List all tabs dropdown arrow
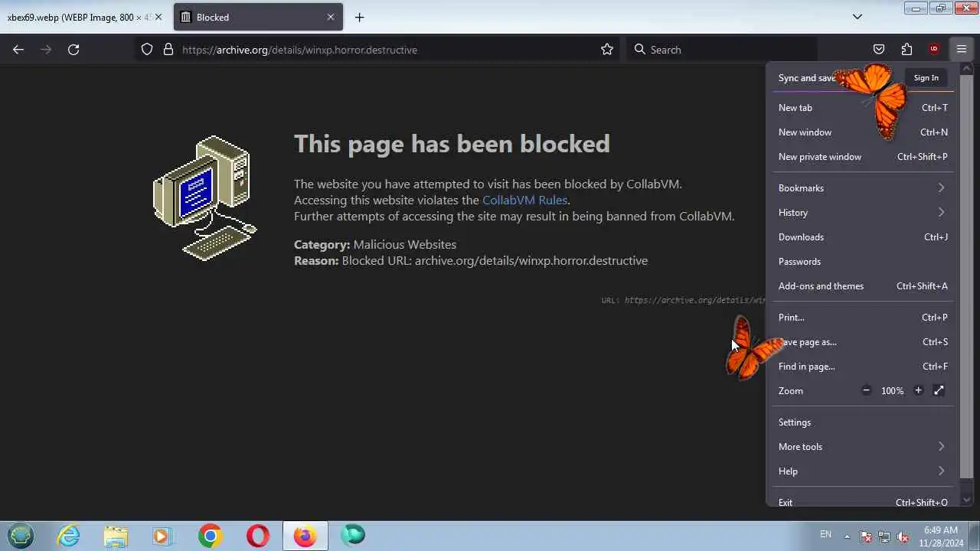The image size is (980, 551). pyautogui.click(x=857, y=17)
